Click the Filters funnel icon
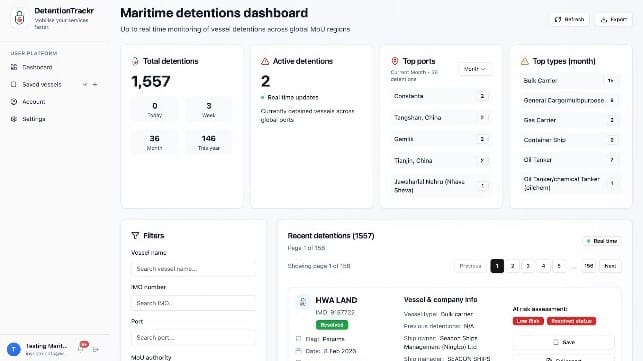This screenshot has width=643, height=361. pos(135,235)
